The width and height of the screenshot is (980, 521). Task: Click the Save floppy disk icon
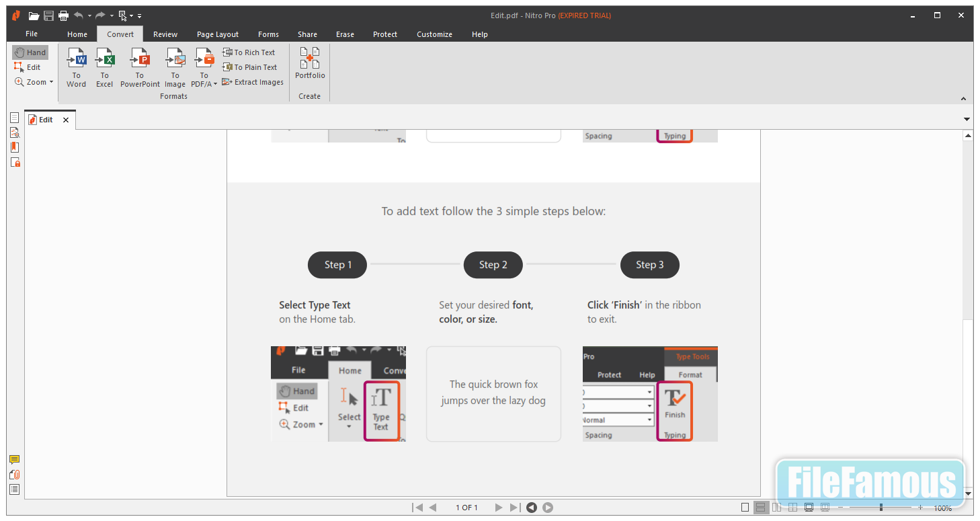[48, 15]
